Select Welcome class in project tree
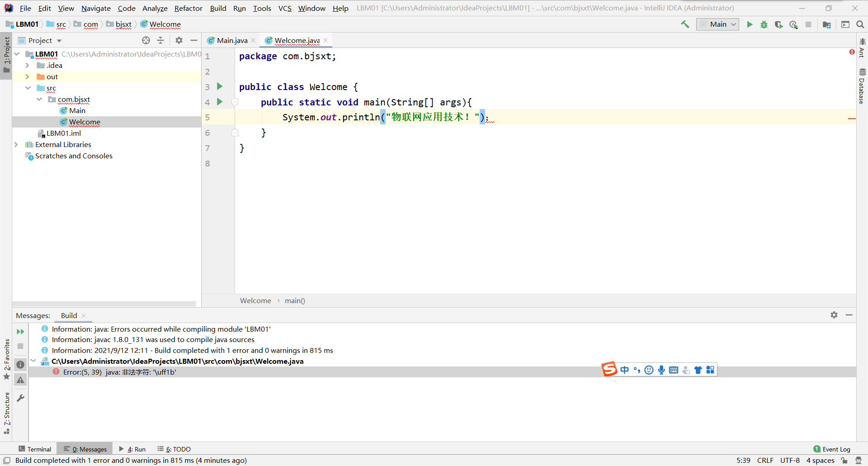The width and height of the screenshot is (868, 466). pos(85,122)
